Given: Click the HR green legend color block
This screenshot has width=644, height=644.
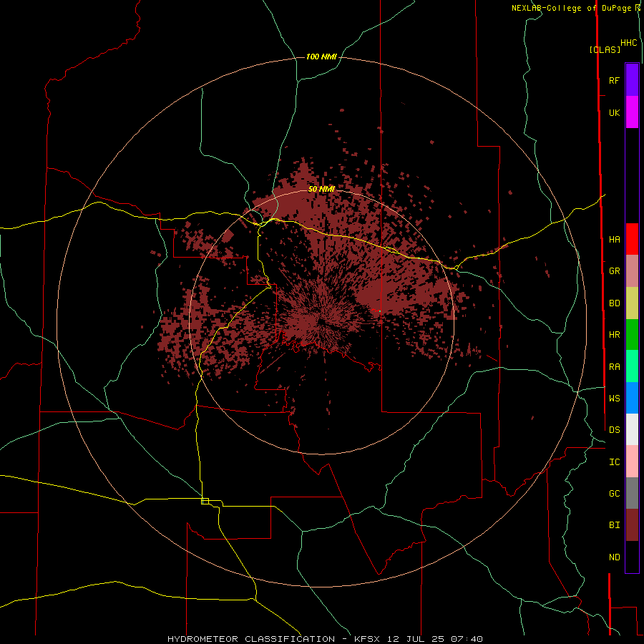Looking at the screenshot, I should point(632,335).
